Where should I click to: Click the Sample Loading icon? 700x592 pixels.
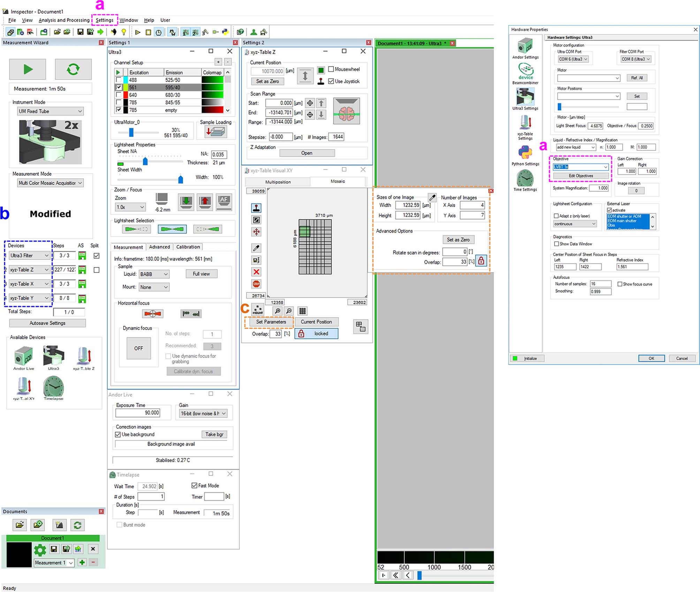click(x=215, y=132)
